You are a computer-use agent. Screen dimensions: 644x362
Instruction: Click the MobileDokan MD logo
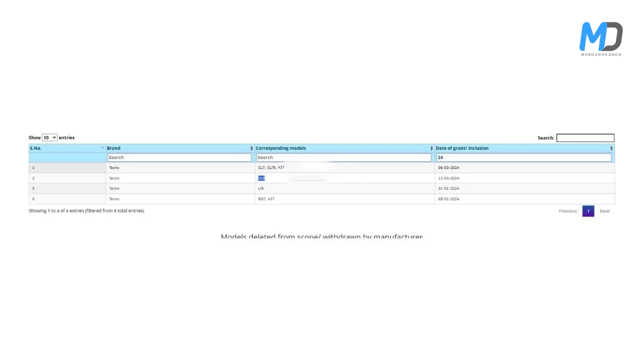[601, 38]
